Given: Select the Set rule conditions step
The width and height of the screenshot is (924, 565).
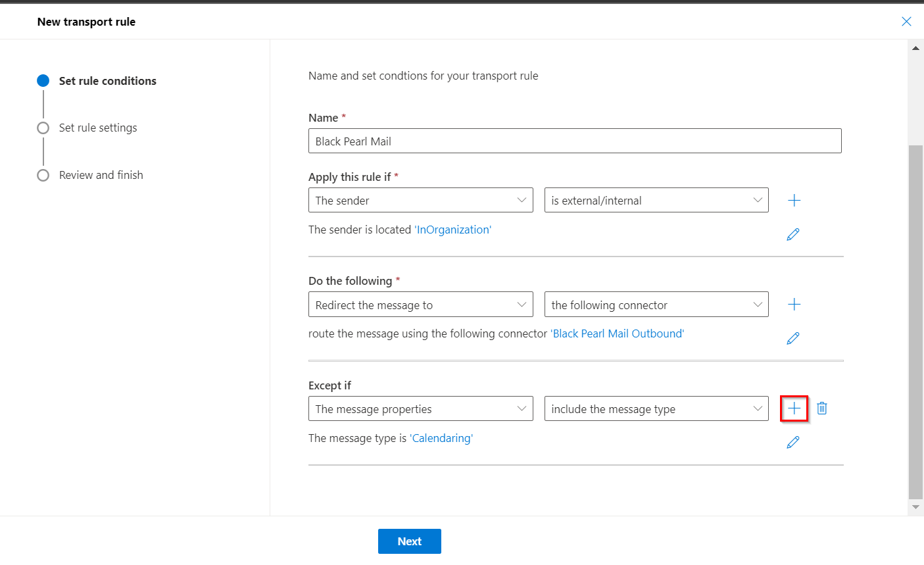Looking at the screenshot, I should [107, 81].
